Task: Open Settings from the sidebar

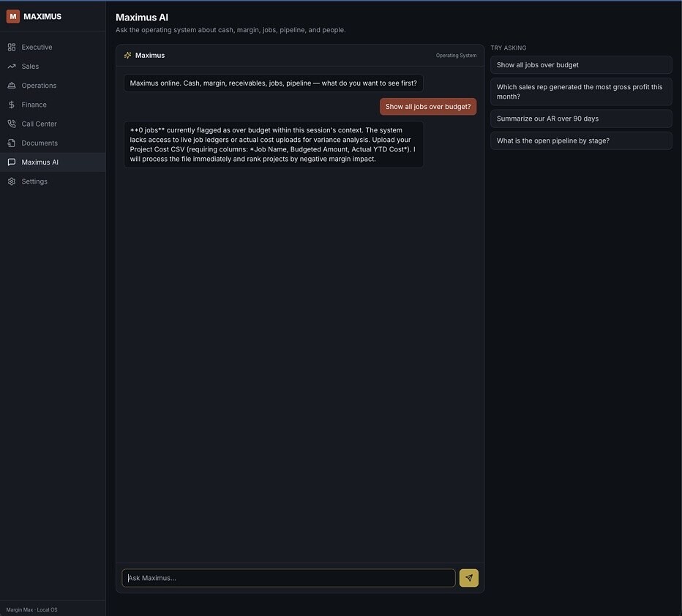Action: (53, 181)
